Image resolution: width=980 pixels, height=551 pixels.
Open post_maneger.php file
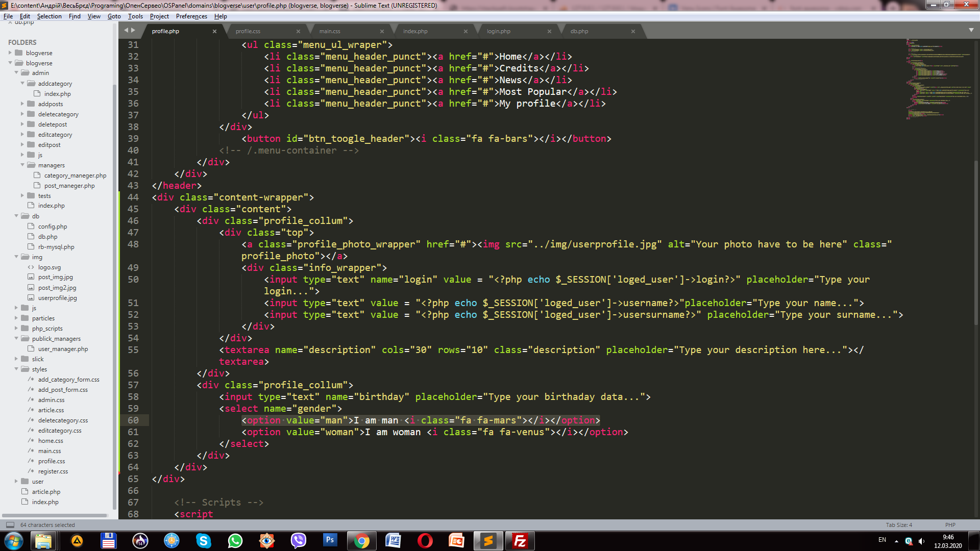click(x=69, y=186)
